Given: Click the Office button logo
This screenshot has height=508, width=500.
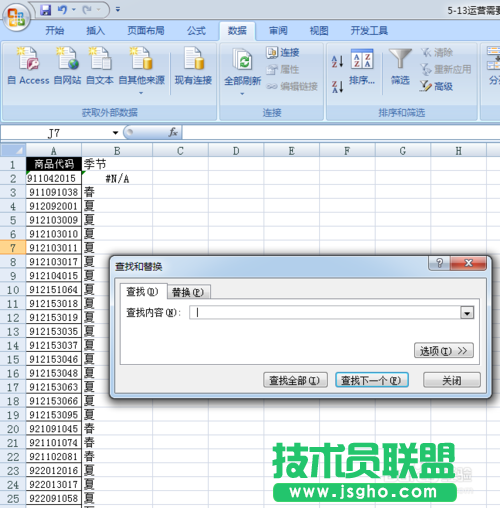Looking at the screenshot, I should click(x=16, y=17).
